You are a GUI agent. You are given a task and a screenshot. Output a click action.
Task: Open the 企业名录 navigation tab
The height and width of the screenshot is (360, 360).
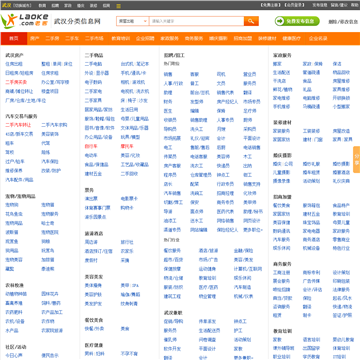point(318,38)
